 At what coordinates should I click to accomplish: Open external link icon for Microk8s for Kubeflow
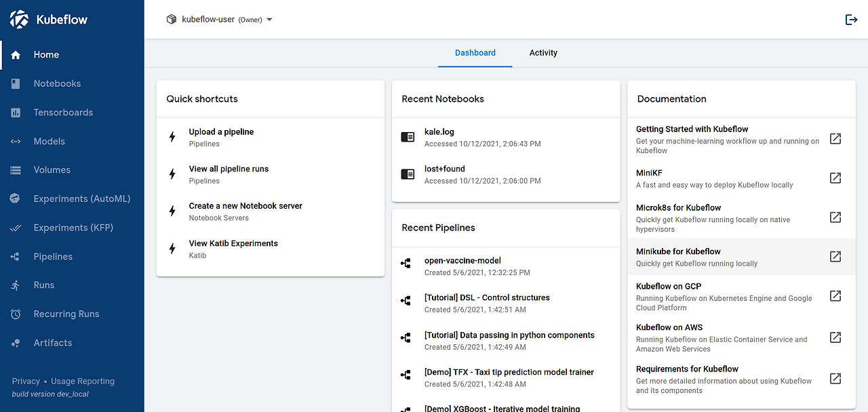(x=835, y=218)
